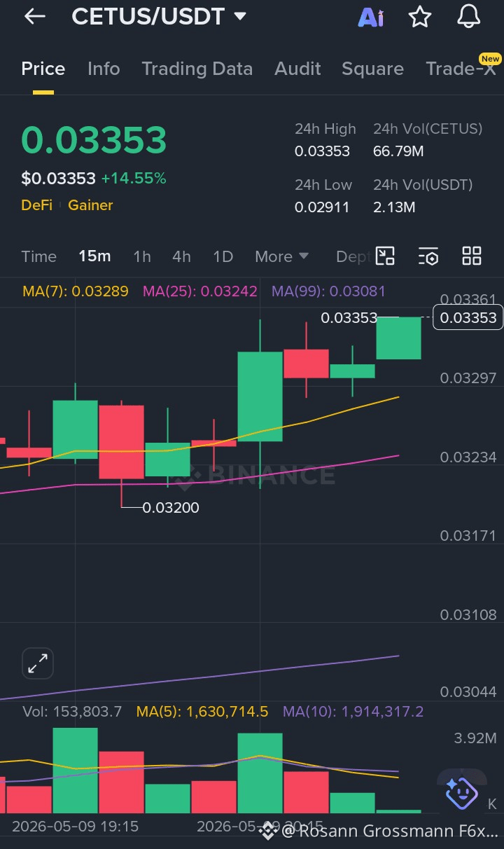Viewport: 504px width, 849px height.
Task: Tap the volume MA(5) label
Action: 202,712
